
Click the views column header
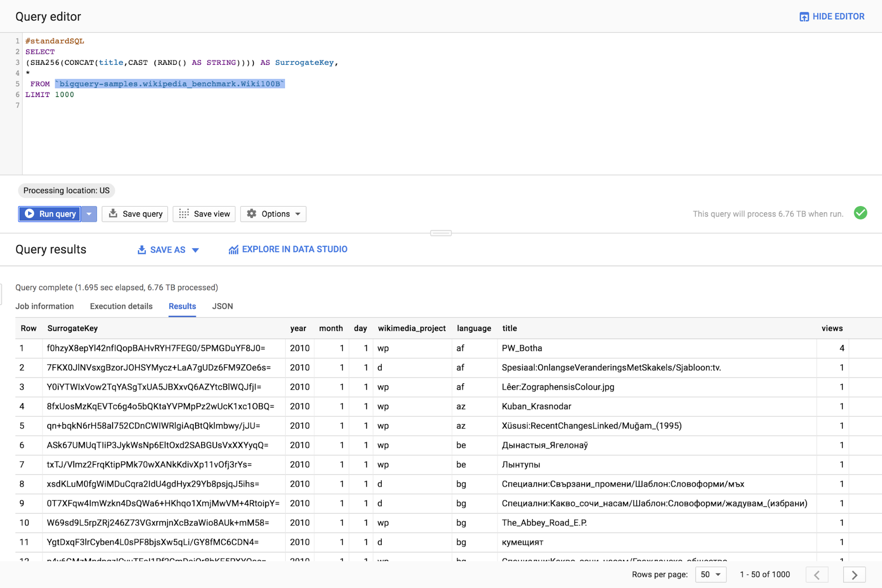[832, 328]
